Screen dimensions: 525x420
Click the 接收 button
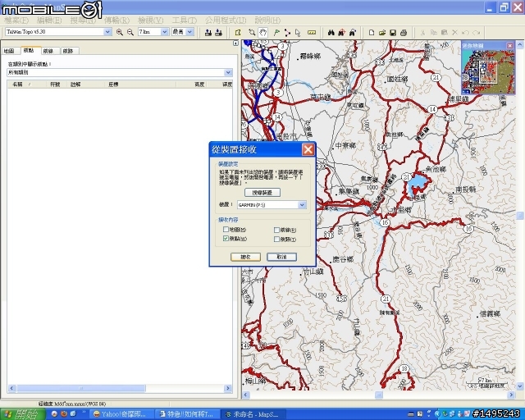pyautogui.click(x=245, y=257)
